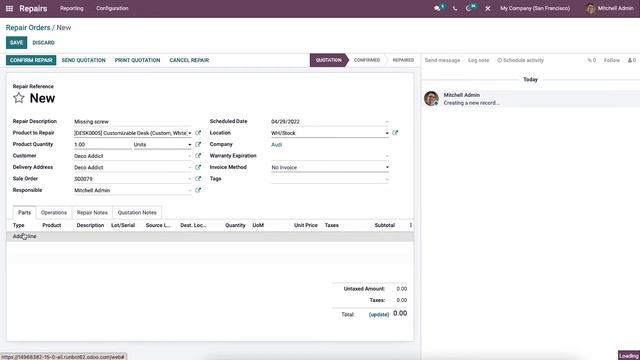Expand the Customer dropdown

click(190, 156)
